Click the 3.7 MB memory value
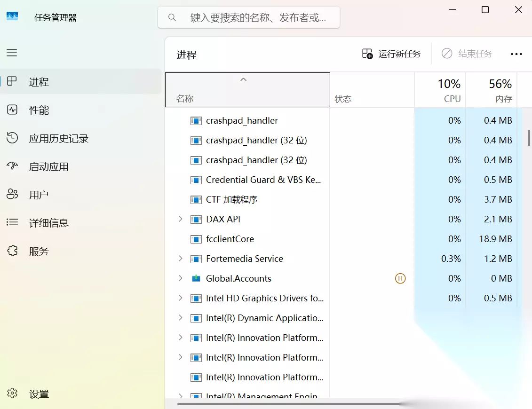Viewport: 532px width, 409px height. click(x=498, y=199)
